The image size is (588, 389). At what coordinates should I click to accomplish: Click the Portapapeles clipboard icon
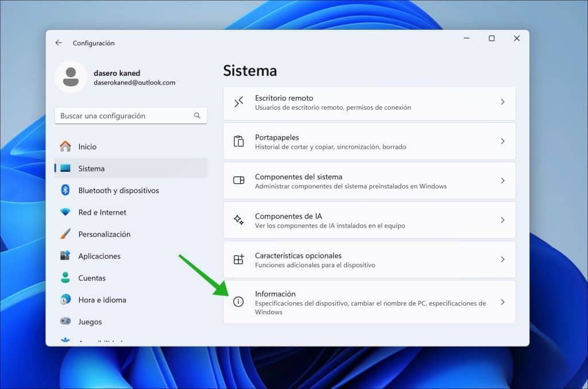[x=238, y=141]
